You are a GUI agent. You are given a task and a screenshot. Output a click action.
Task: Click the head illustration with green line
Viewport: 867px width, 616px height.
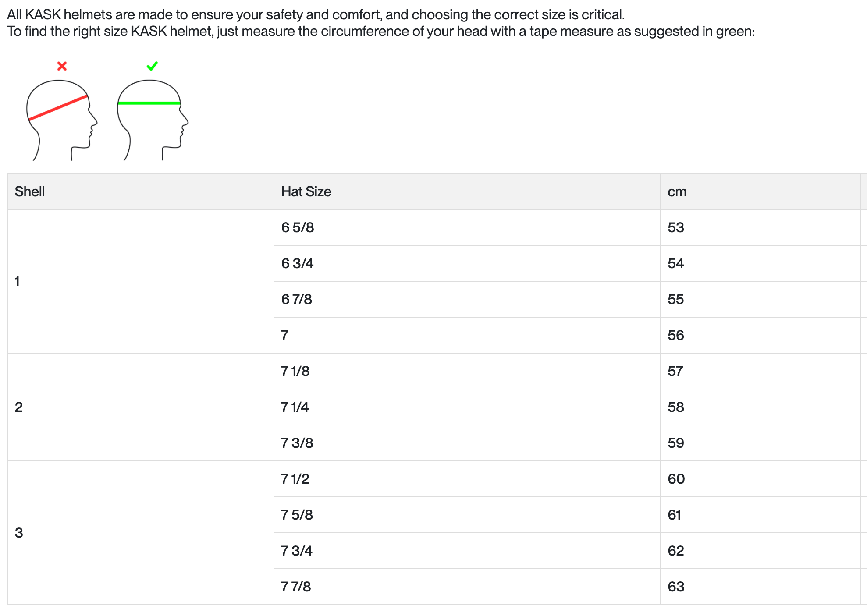click(x=152, y=119)
